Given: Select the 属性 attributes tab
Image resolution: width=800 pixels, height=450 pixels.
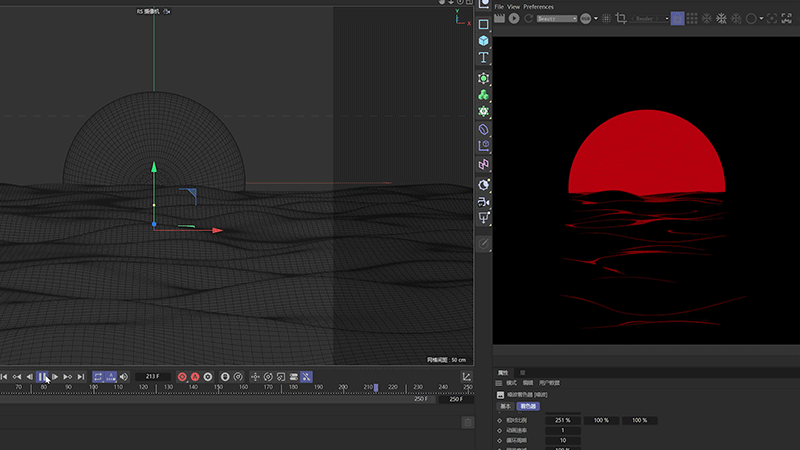Looking at the screenshot, I should click(503, 372).
